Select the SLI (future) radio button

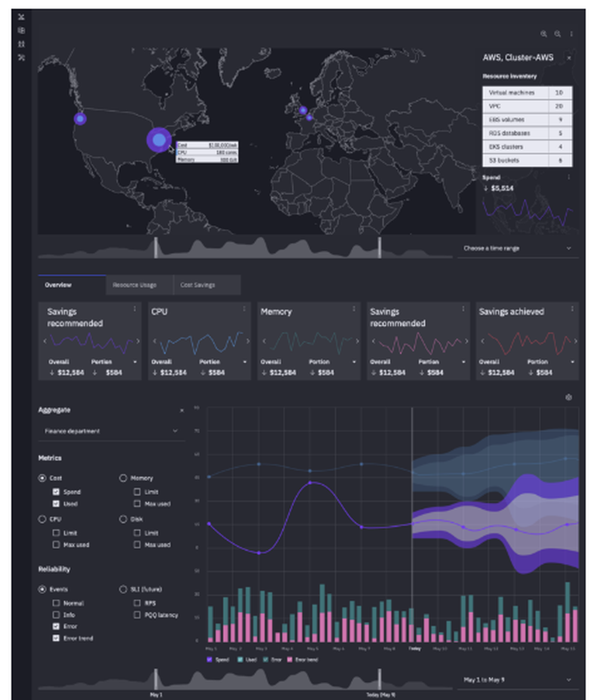tap(123, 590)
